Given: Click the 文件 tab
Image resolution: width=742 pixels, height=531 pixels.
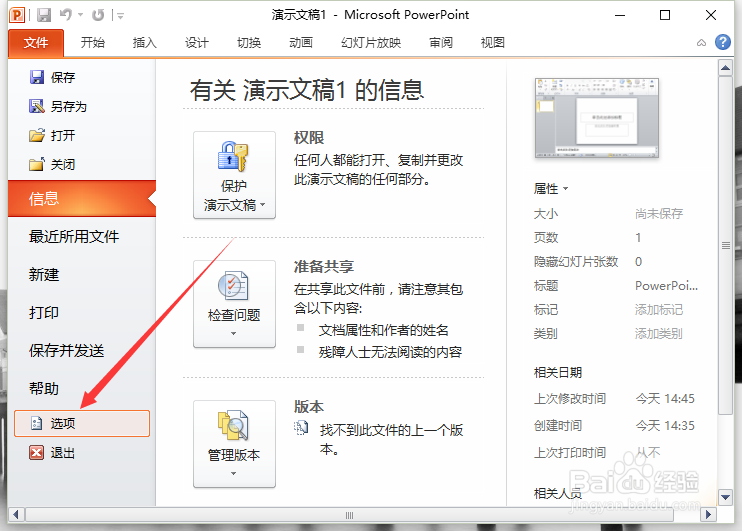Looking at the screenshot, I should pyautogui.click(x=36, y=43).
